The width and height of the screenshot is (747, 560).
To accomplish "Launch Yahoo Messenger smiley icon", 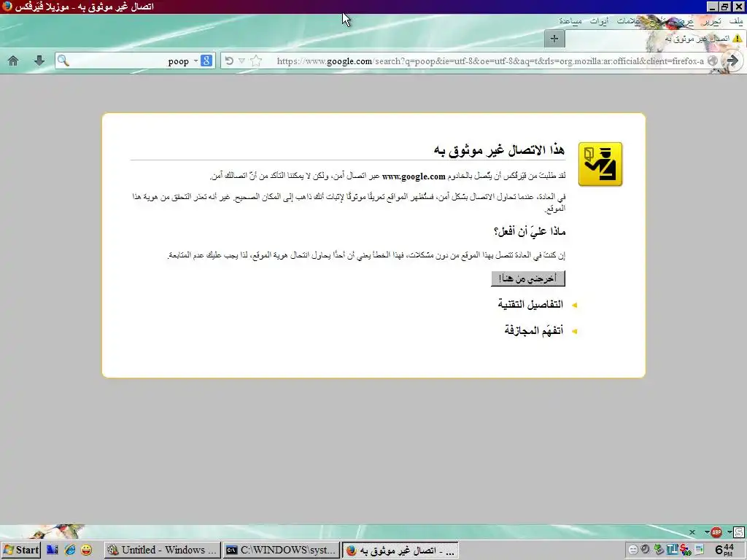I will (x=86, y=550).
